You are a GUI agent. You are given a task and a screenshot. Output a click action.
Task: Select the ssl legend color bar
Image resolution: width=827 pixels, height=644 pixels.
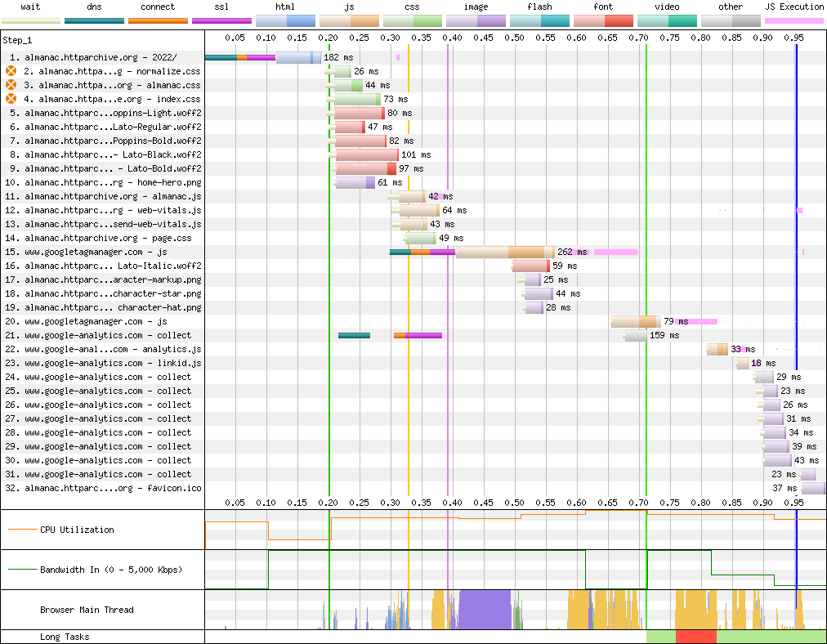(x=221, y=20)
